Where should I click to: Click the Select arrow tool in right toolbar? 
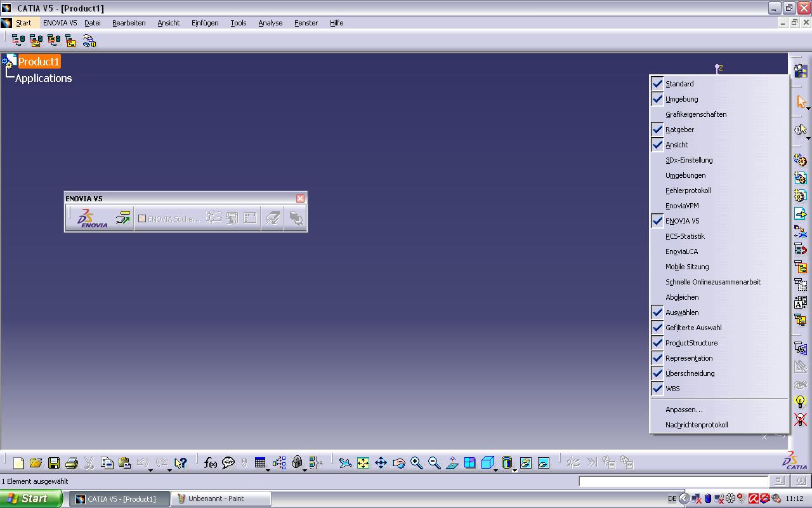(x=801, y=102)
